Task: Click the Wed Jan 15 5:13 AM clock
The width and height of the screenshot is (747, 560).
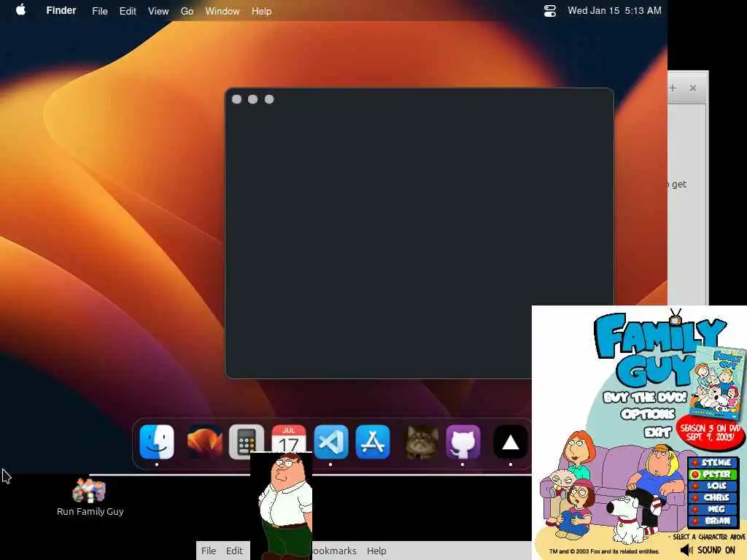Action: coord(614,10)
